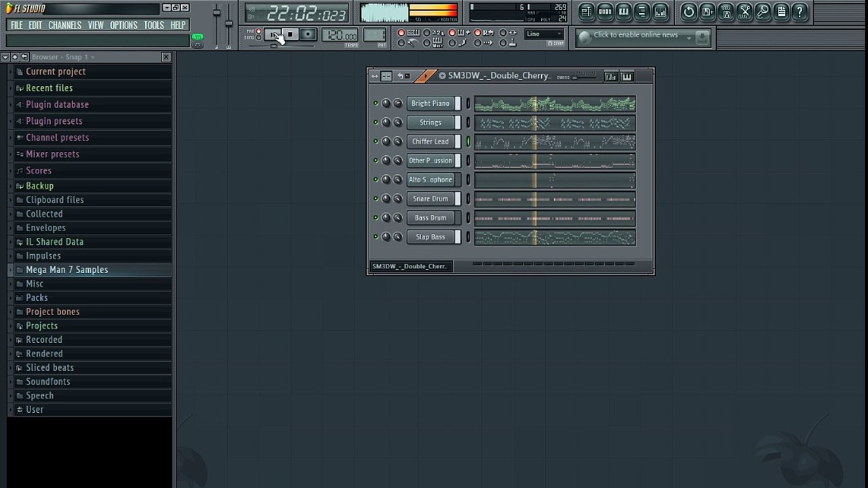Screen dimensions: 868x488
Task: Click the double-arrow icon in channel window header
Action: click(x=374, y=76)
